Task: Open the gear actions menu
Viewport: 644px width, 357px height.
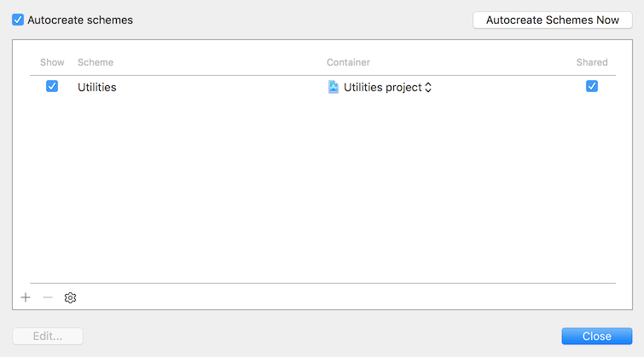Action: tap(71, 297)
